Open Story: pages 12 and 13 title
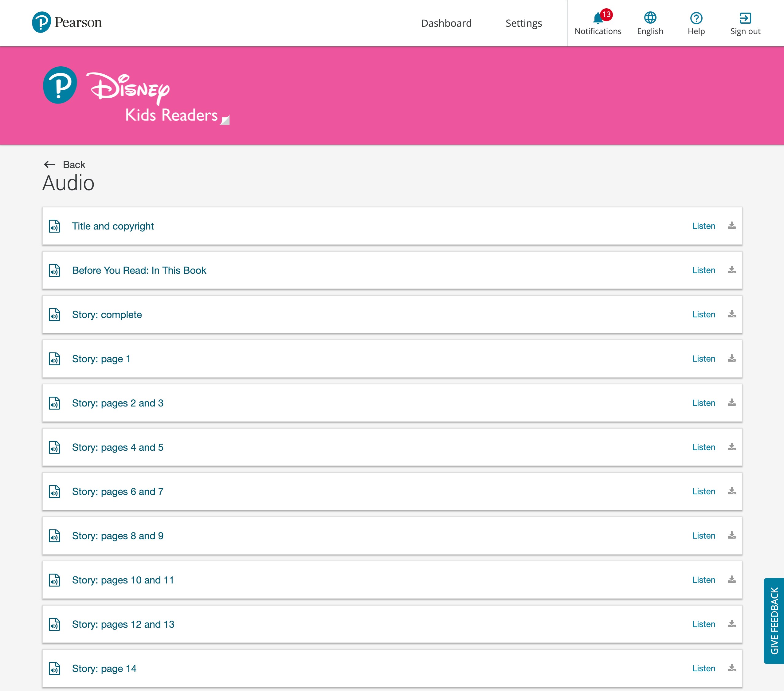Viewport: 784px width, 691px height. pyautogui.click(x=123, y=624)
